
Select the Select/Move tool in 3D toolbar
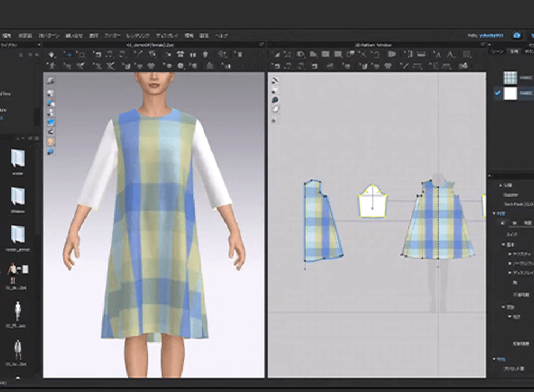(68, 54)
